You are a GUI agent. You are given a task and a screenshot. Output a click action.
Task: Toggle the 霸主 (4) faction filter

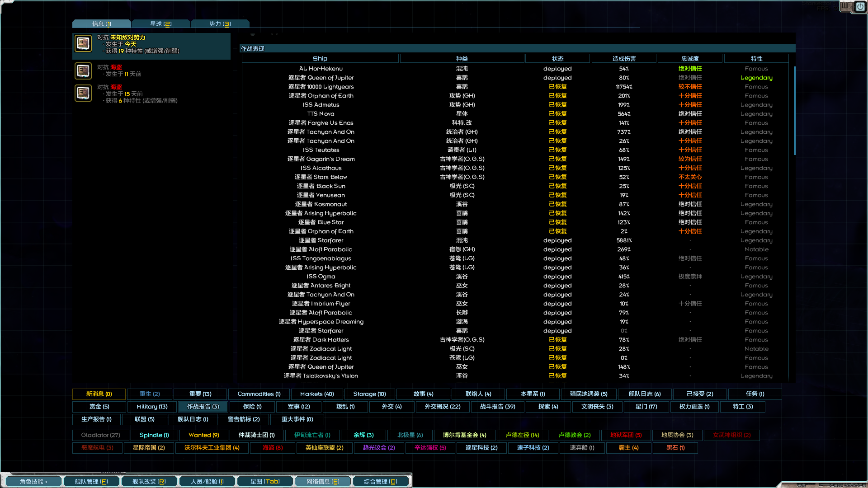coord(628,448)
